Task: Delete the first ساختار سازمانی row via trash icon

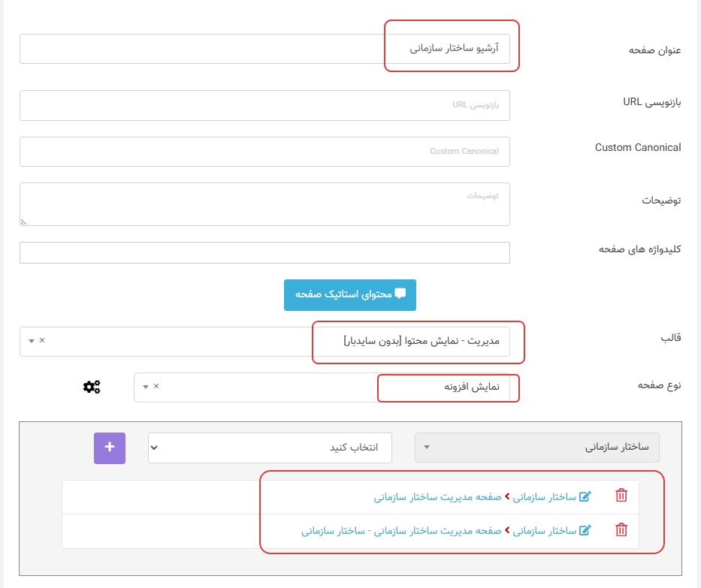Action: click(621, 496)
